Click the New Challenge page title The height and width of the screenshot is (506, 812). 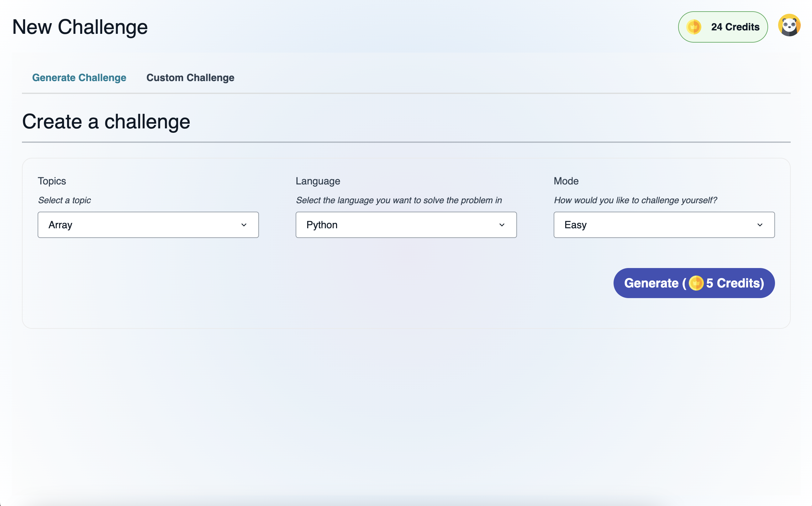[80, 27]
